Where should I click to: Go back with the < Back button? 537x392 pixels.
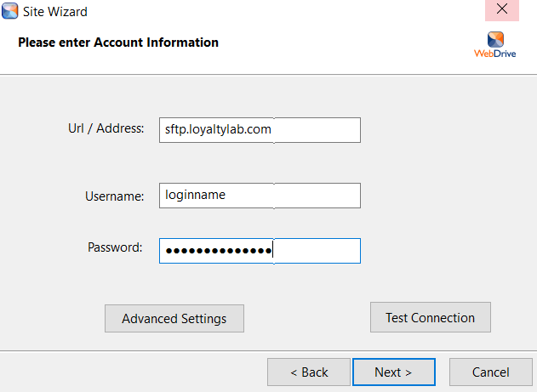[x=308, y=372]
